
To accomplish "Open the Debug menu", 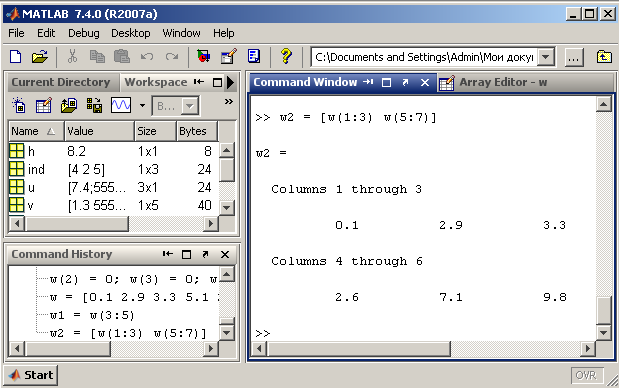I will click(x=84, y=33).
